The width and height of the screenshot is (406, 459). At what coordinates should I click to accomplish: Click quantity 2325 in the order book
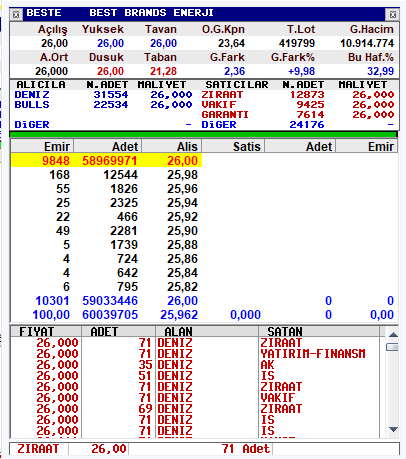(x=124, y=203)
